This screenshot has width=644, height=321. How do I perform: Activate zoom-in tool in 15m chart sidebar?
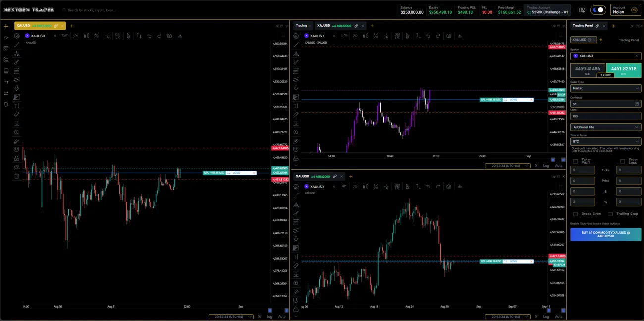tap(17, 132)
